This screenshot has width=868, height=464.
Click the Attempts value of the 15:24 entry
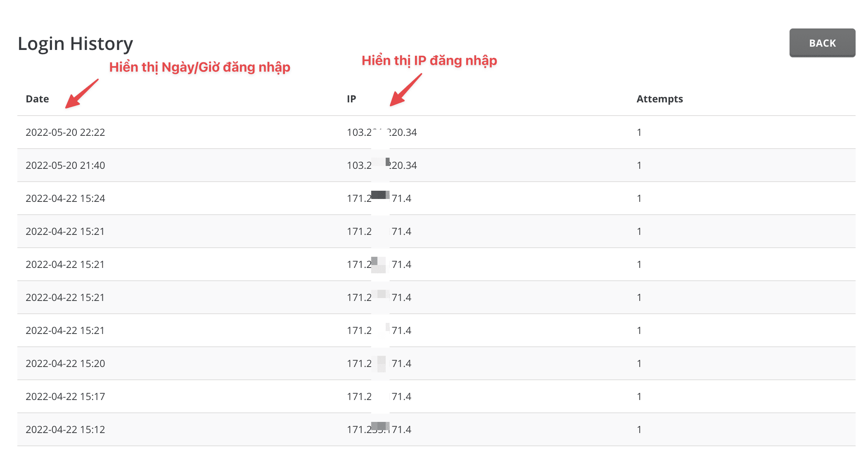pos(639,198)
